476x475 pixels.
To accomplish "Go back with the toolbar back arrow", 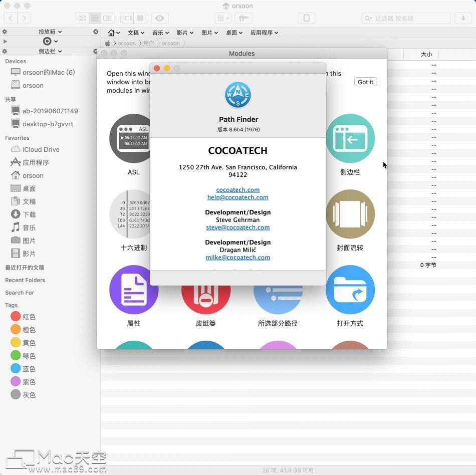I will point(11,18).
